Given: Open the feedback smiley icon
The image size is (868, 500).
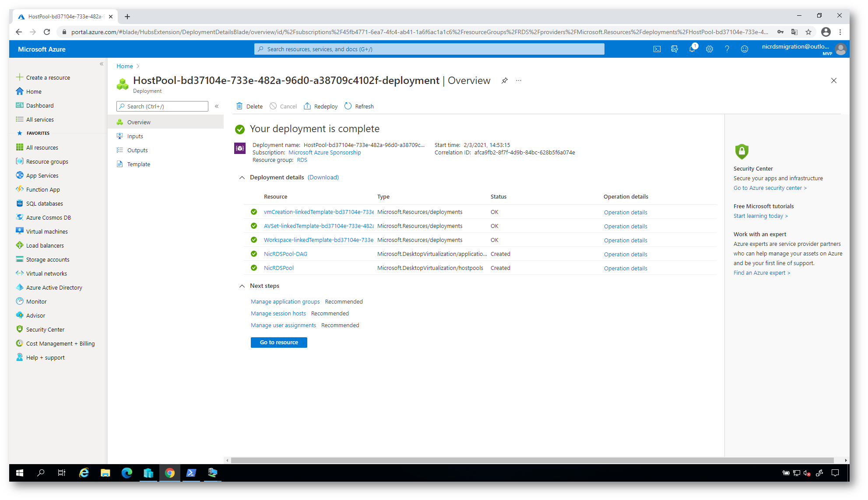Looking at the screenshot, I should 745,49.
